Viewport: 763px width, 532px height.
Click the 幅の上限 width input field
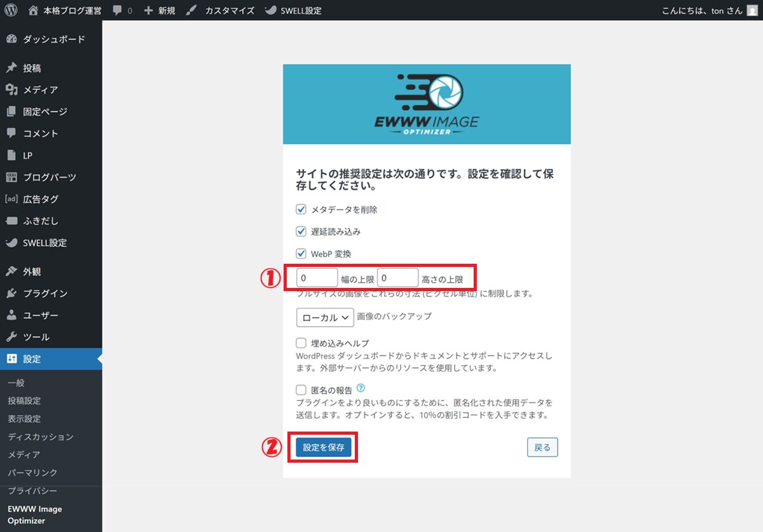click(x=317, y=278)
